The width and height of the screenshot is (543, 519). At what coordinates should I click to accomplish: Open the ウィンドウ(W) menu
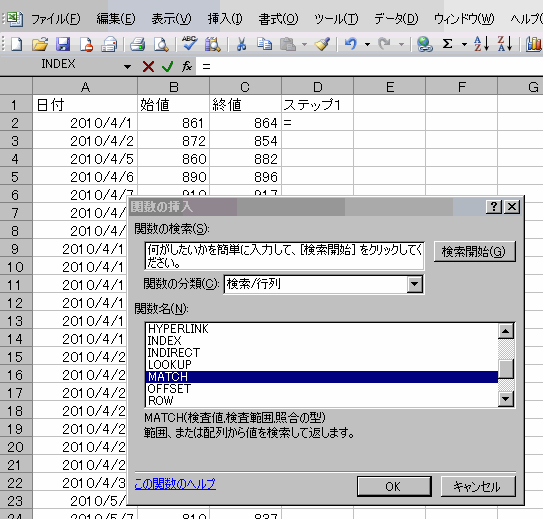(464, 19)
